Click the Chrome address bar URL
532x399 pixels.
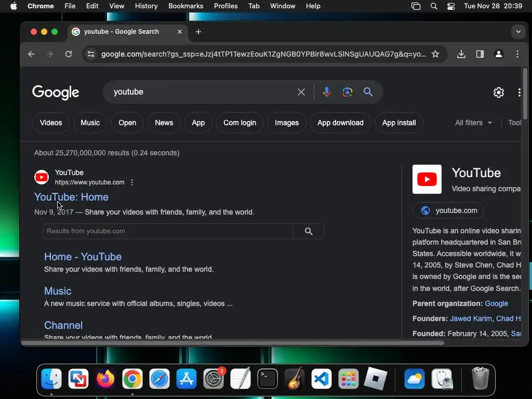point(263,54)
